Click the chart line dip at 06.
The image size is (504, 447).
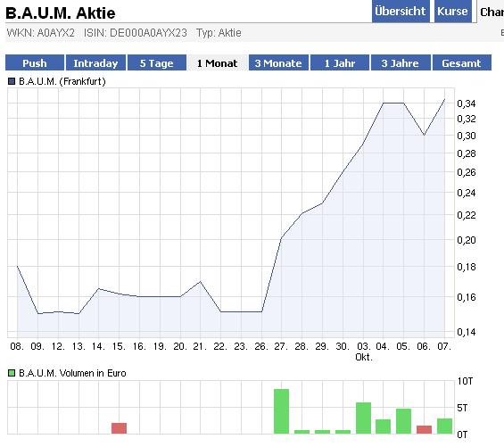(424, 135)
